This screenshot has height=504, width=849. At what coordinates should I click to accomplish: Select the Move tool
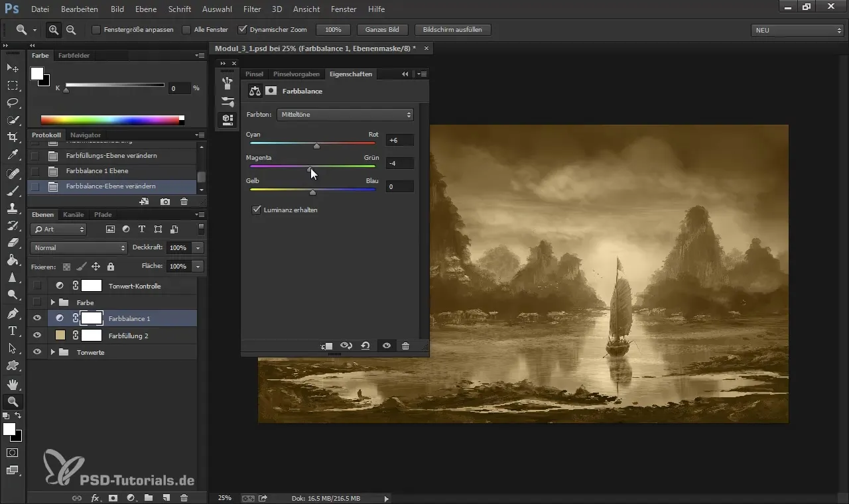pyautogui.click(x=13, y=68)
